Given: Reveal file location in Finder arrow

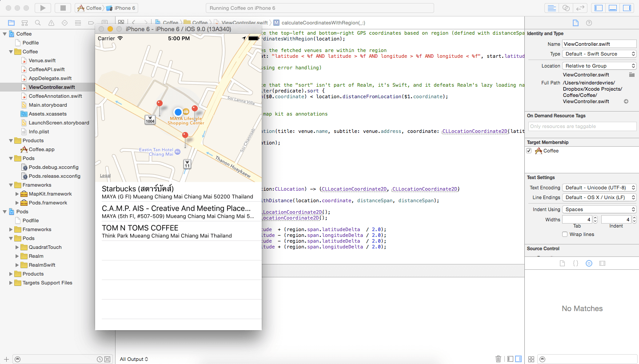Looking at the screenshot, I should [x=626, y=101].
